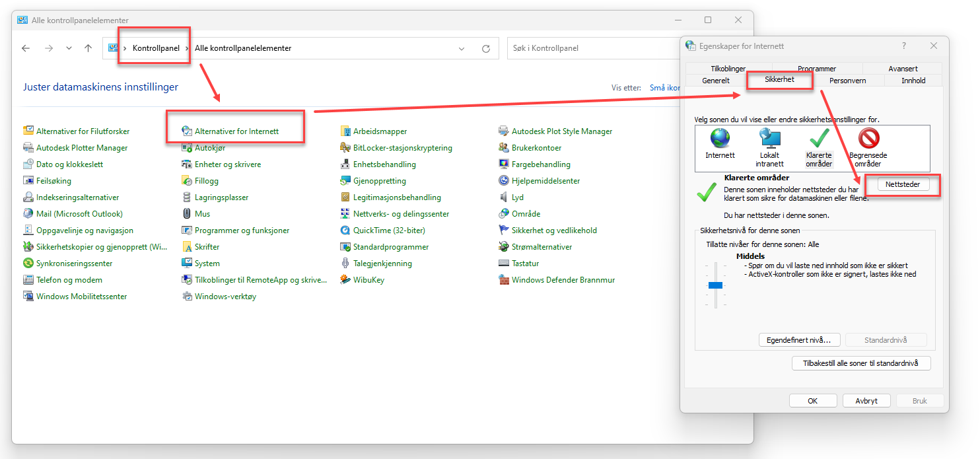Click Tilbakestill alle soner til standardnivå
Screen dimensions: 980x459
[861, 363]
